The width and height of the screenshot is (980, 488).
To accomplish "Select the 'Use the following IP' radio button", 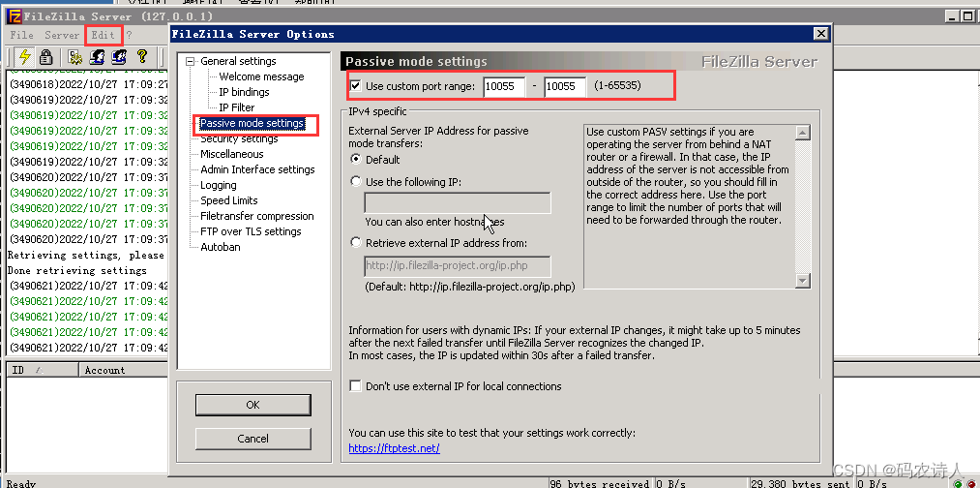I will tap(356, 181).
